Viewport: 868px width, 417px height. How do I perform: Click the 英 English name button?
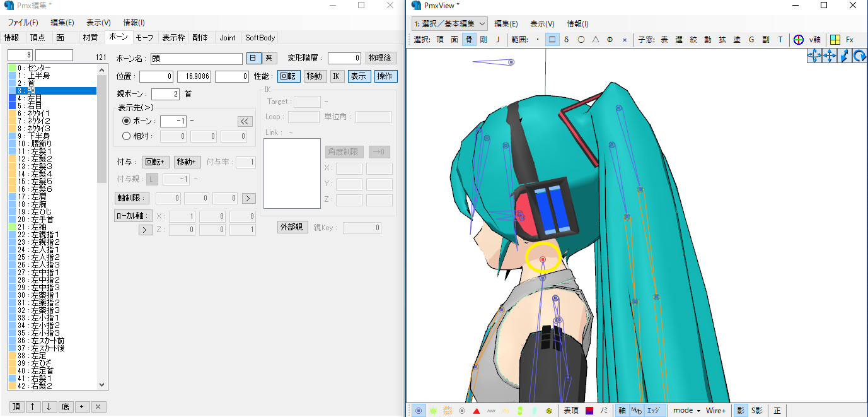click(270, 58)
